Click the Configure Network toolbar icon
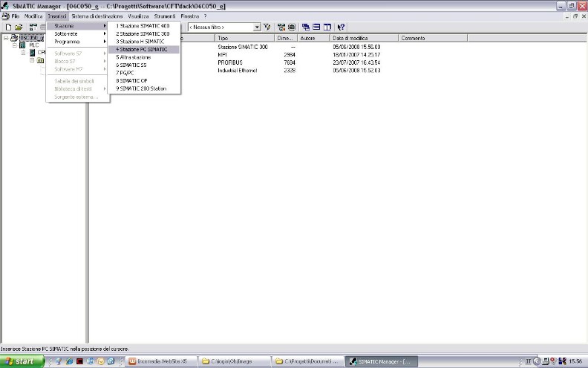Screen dimensions: 588x368 tap(281, 27)
